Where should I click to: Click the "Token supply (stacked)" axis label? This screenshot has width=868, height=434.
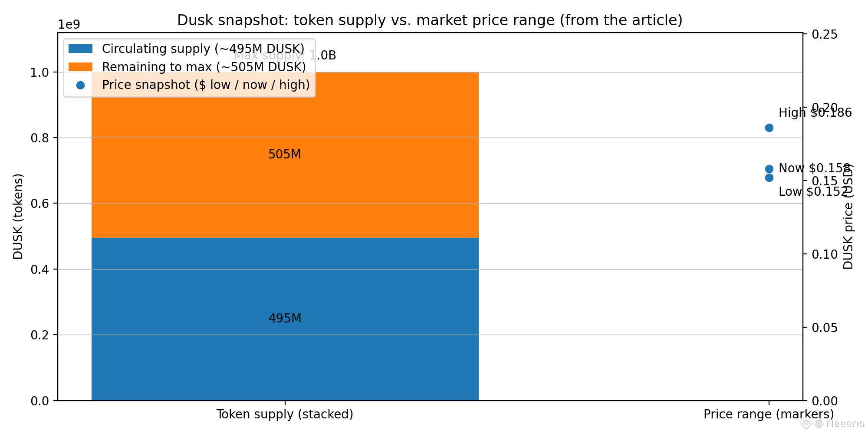[x=285, y=414]
